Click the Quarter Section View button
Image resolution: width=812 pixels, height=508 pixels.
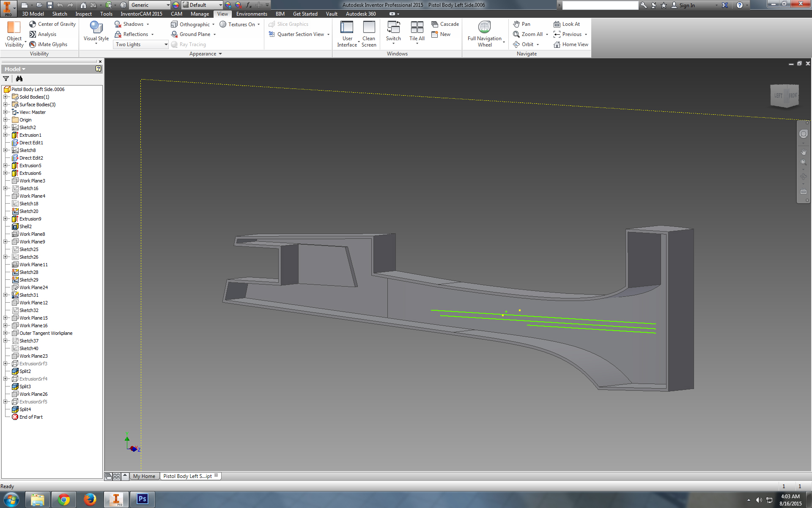299,34
